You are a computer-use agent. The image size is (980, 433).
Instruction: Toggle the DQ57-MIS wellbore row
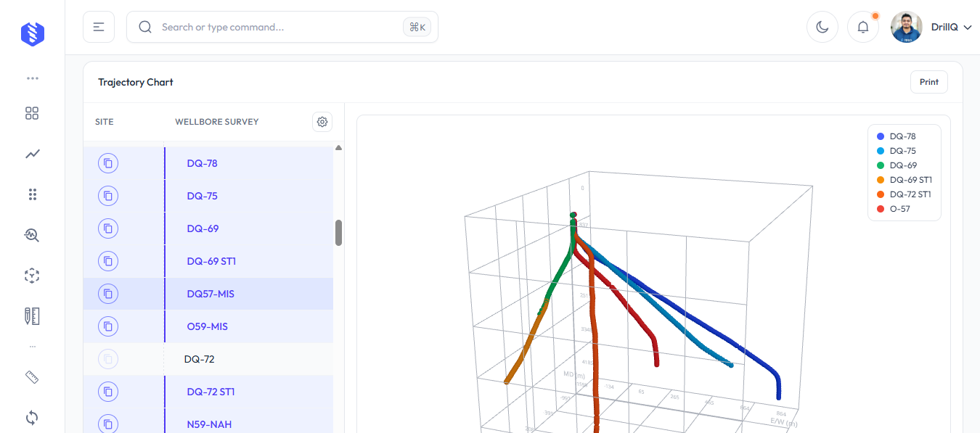coord(208,294)
